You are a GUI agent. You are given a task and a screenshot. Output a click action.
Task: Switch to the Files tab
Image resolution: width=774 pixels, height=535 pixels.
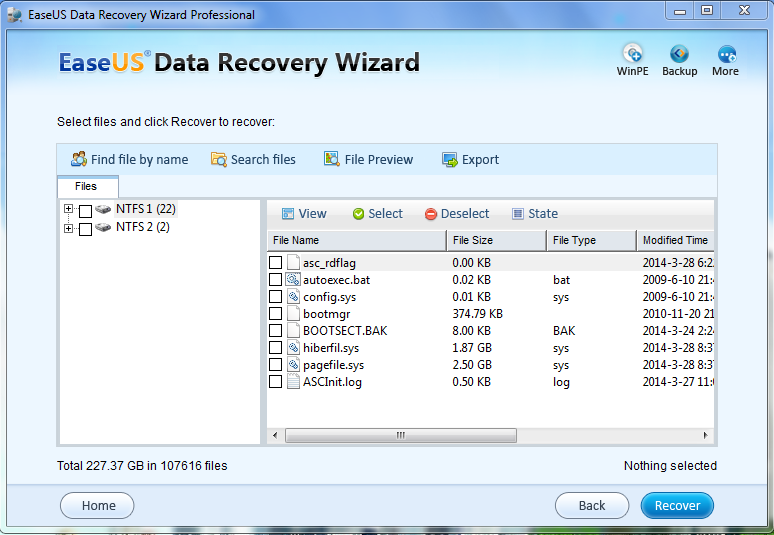87,187
